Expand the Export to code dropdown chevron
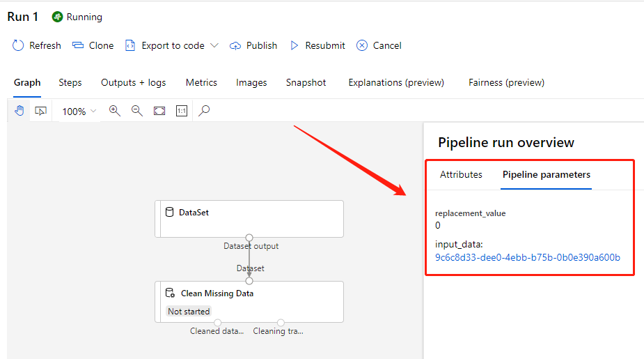Screen dimensions: 644x359 tap(214, 45)
